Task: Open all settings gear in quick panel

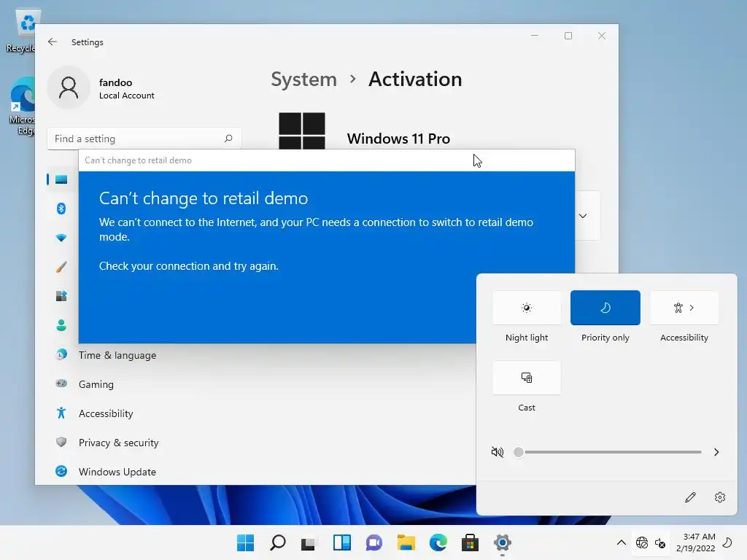Action: tap(720, 497)
